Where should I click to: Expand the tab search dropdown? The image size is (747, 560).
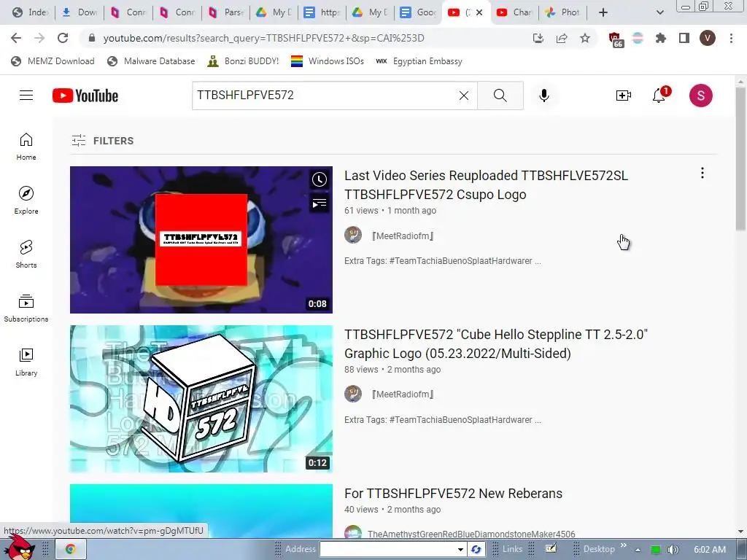click(659, 12)
